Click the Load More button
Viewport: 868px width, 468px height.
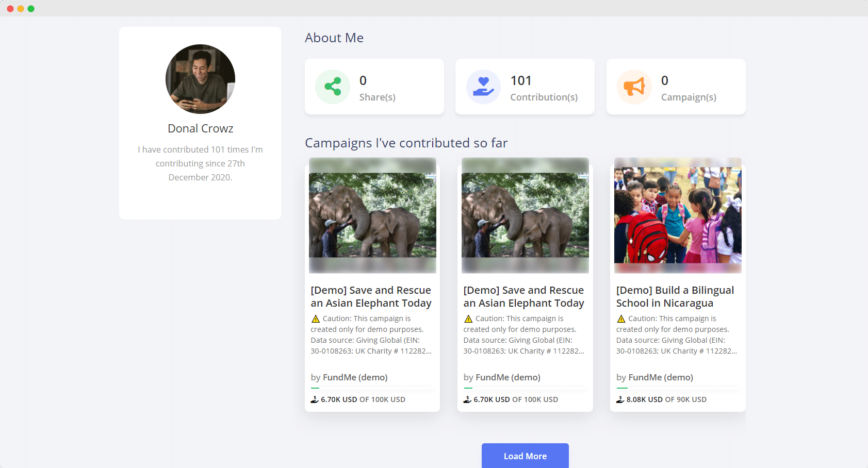click(525, 456)
